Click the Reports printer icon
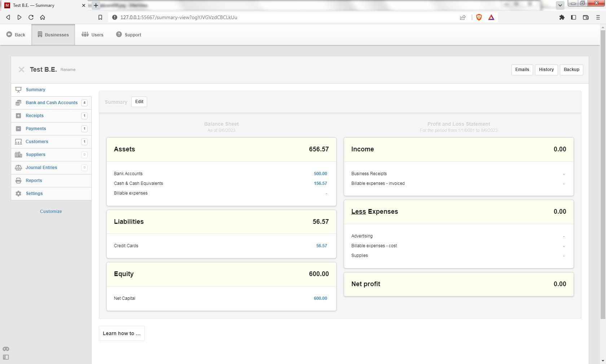 18,181
